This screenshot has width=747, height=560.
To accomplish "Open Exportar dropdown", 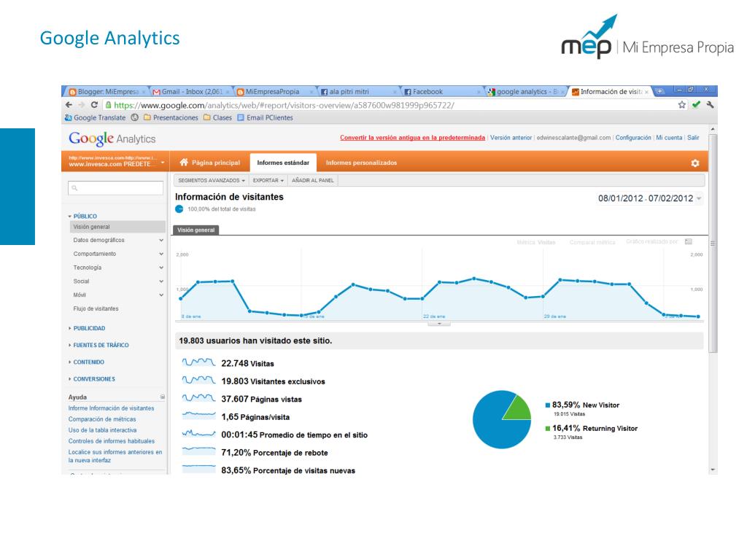I will click(x=268, y=181).
